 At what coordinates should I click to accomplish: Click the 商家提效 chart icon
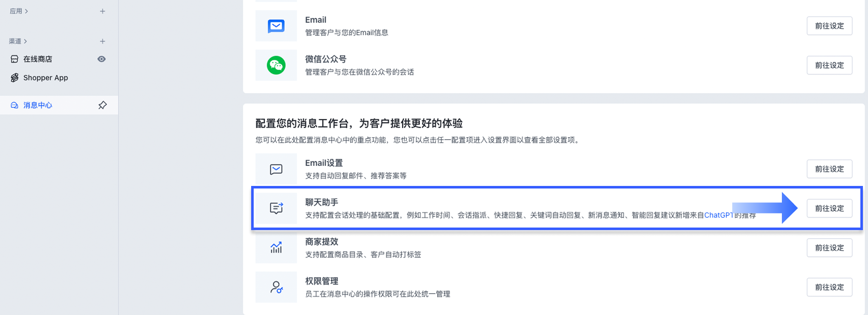pyautogui.click(x=276, y=247)
